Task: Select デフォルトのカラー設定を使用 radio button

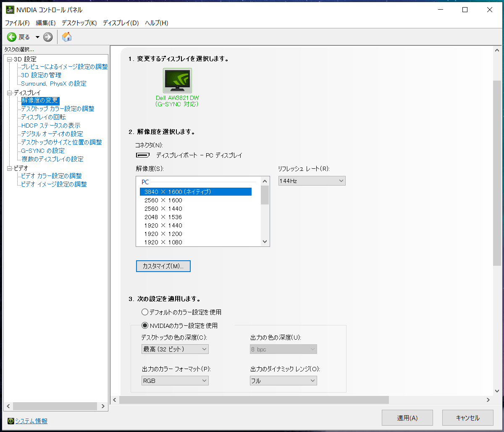Action: (x=145, y=312)
